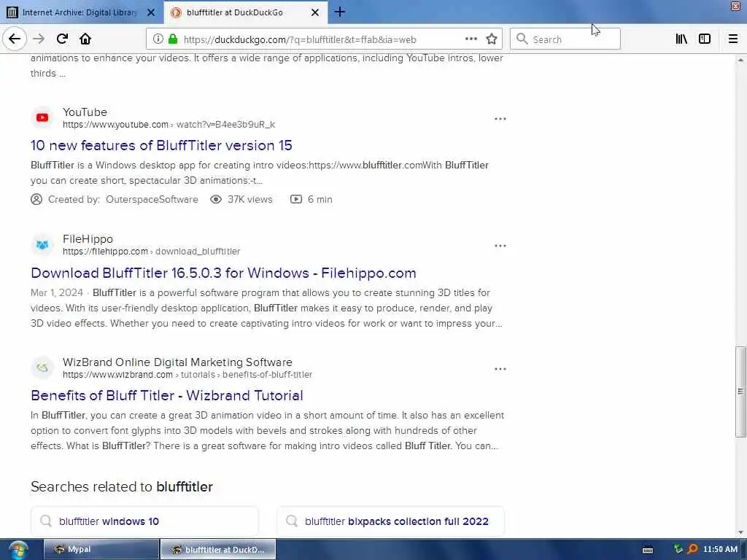Open more options for YouTube result
This screenshot has height=560, width=747.
[500, 119]
